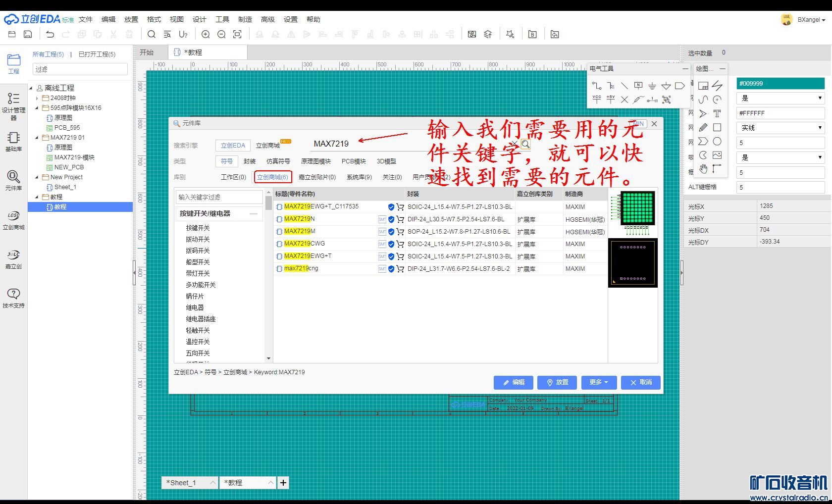Select the wire tool in 电气工具

click(597, 86)
